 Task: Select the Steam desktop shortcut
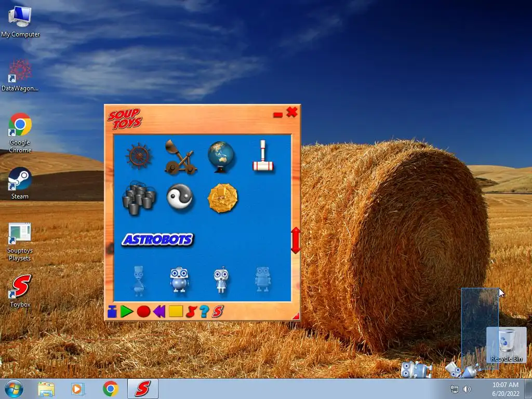(x=20, y=183)
